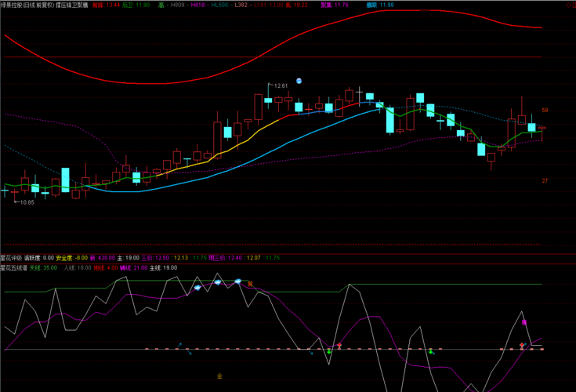576x392 pixels.
Task: Click the 后卫 11.90 readout
Action: click(x=136, y=5)
